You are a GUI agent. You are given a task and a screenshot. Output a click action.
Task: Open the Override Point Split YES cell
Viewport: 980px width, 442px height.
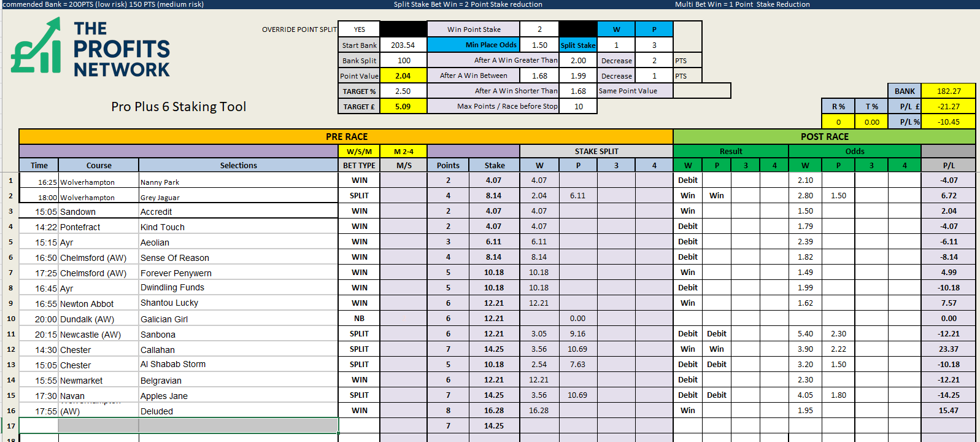359,29
